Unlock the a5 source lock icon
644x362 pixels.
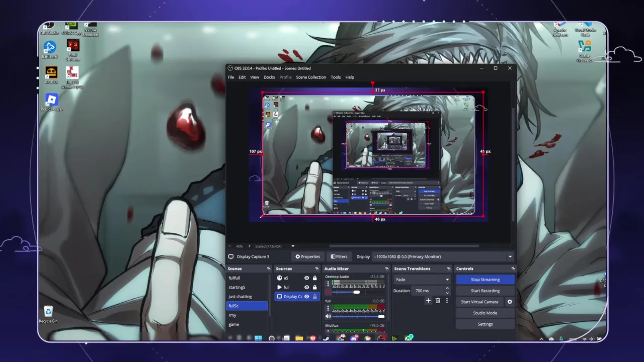point(315,278)
